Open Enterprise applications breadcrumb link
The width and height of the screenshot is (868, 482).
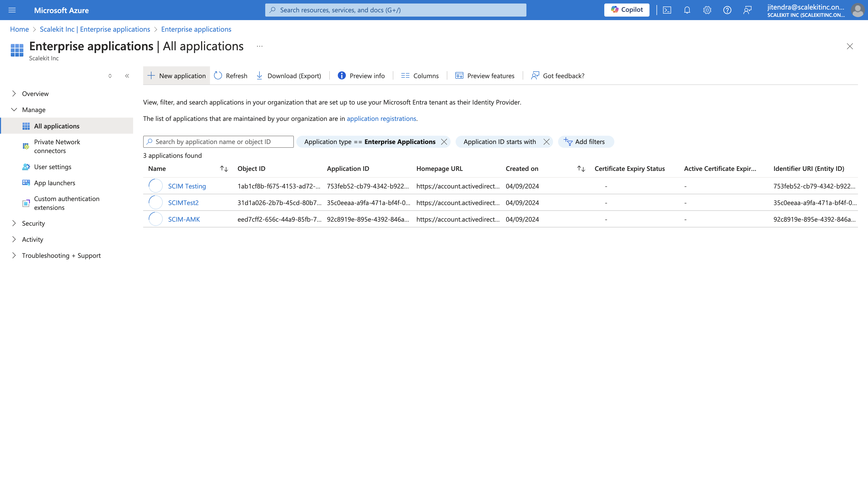(196, 29)
